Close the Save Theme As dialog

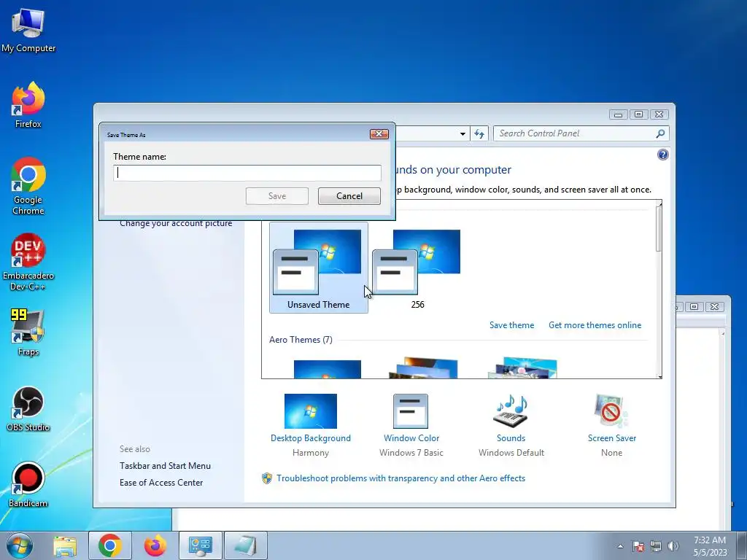coord(379,134)
